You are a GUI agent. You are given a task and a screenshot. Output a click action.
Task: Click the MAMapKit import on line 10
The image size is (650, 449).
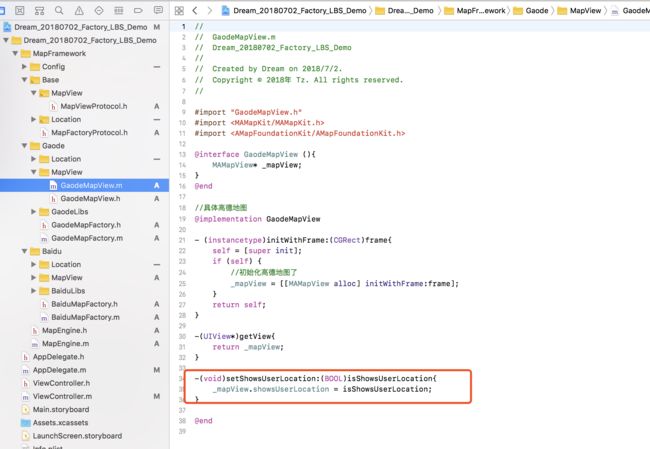pos(260,123)
